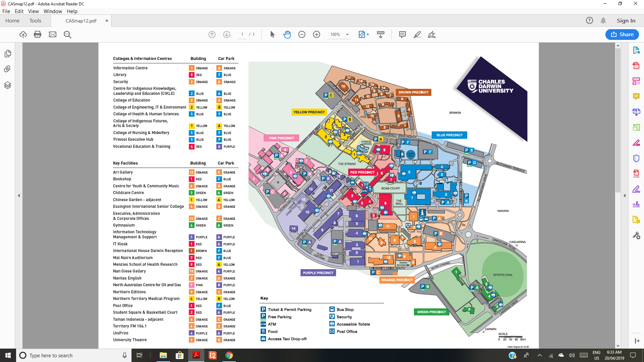Image resolution: width=644 pixels, height=362 pixels.
Task: Click Sign In
Action: tap(626, 21)
